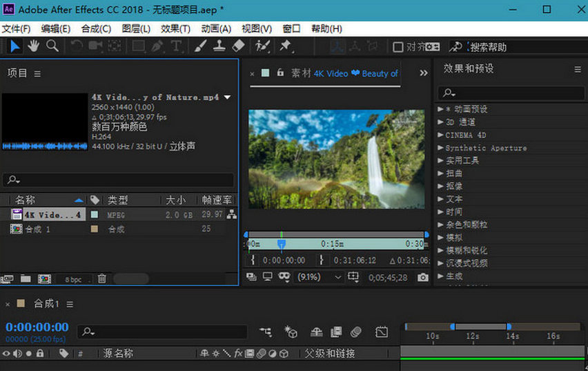
Task: Click Set In point brace button
Action: (x=253, y=260)
